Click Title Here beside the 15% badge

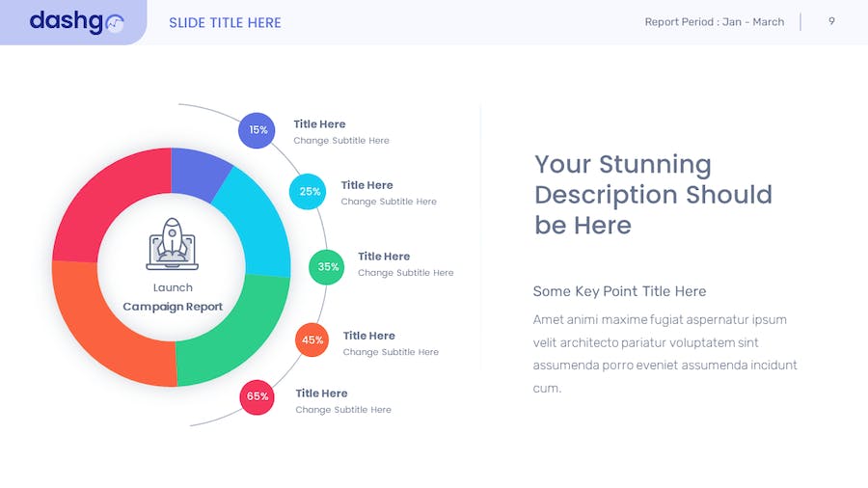pos(319,124)
